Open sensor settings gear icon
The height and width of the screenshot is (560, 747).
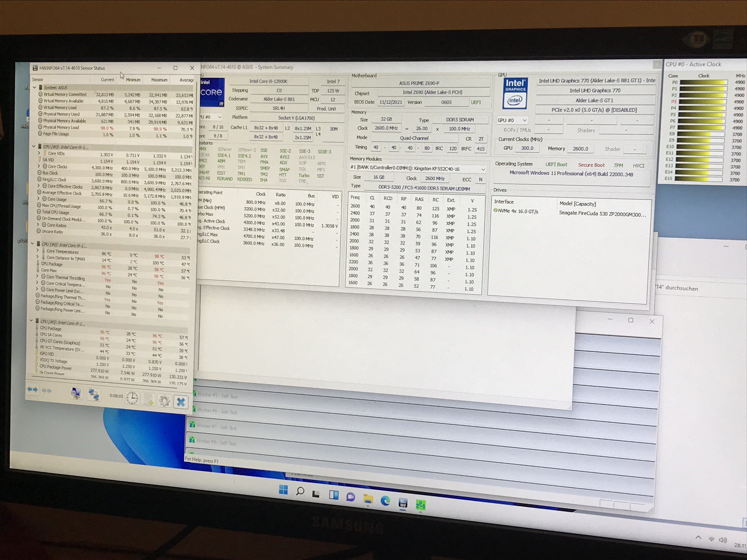pos(165,401)
